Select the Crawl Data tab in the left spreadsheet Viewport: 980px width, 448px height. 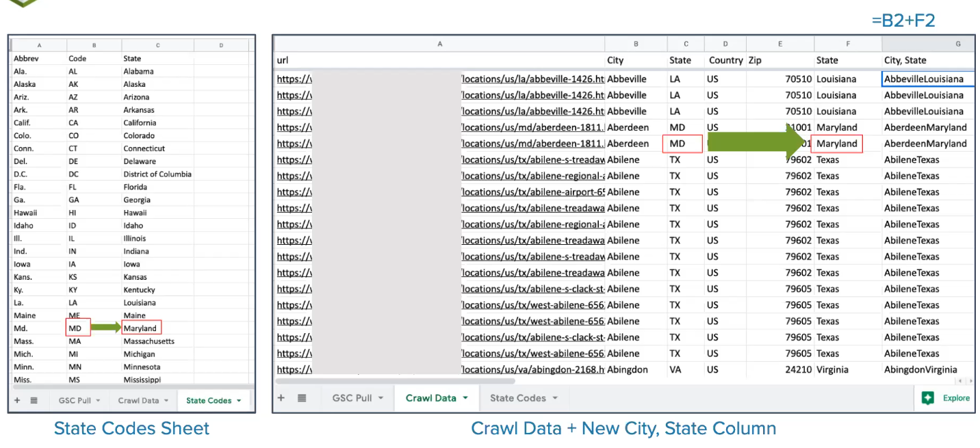click(138, 401)
